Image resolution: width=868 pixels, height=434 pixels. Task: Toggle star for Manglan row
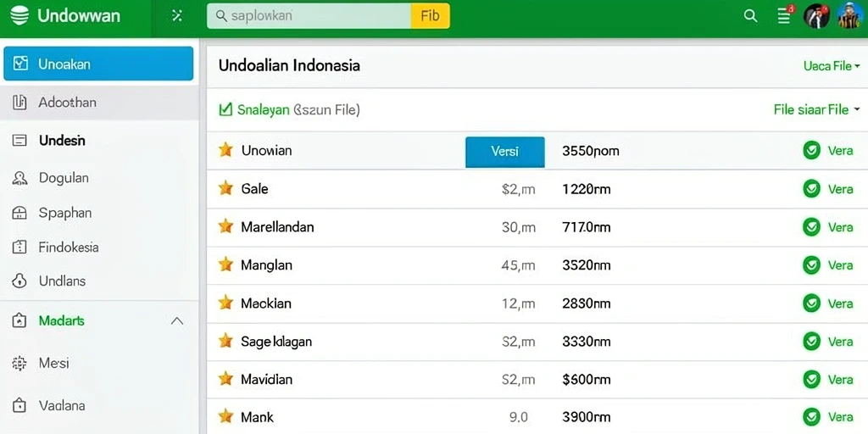click(x=225, y=264)
